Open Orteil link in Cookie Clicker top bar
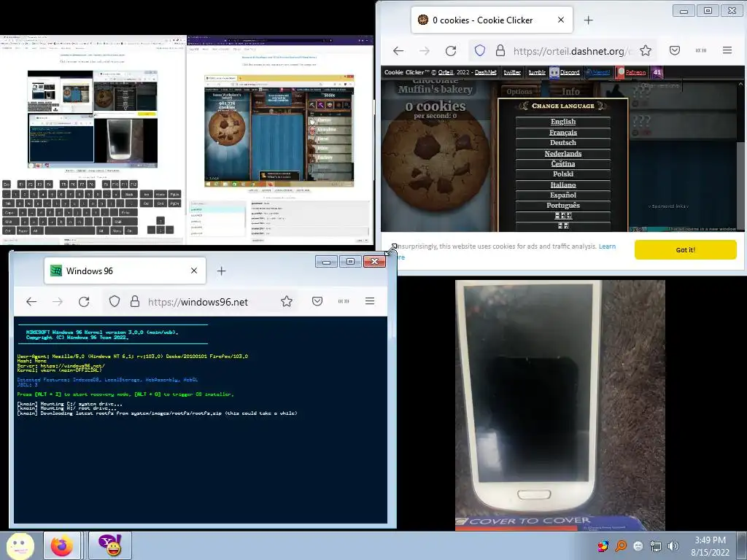 [446, 72]
